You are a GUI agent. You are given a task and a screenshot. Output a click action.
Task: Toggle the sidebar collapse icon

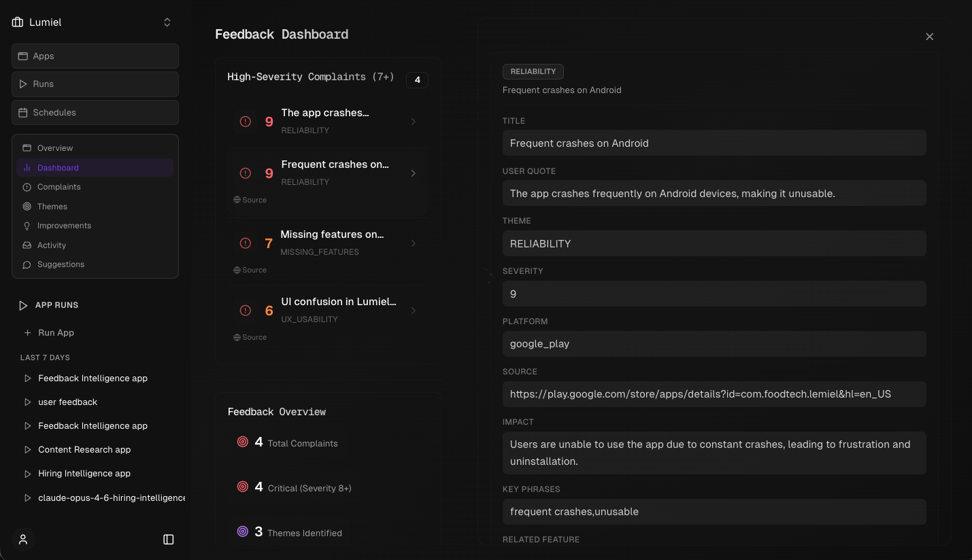click(169, 539)
